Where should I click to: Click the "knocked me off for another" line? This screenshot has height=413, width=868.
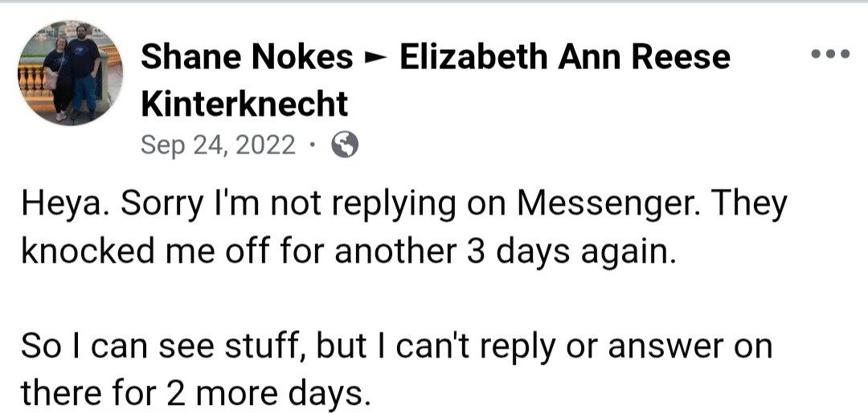[x=241, y=251]
